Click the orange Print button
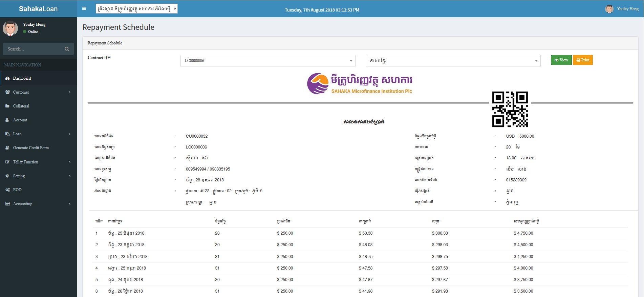Viewport: 644px width, 297px height. click(582, 60)
